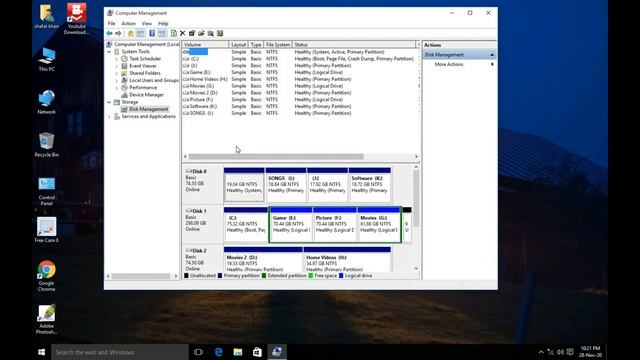The width and height of the screenshot is (640, 360).
Task: Expand the Event Viewer node
Action: tap(117, 66)
